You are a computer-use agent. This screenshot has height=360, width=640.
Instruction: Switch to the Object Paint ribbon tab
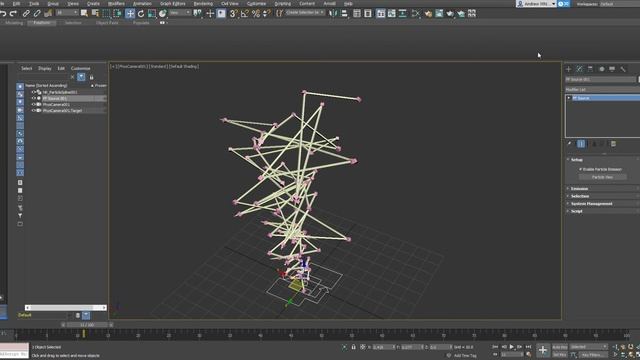(107, 23)
